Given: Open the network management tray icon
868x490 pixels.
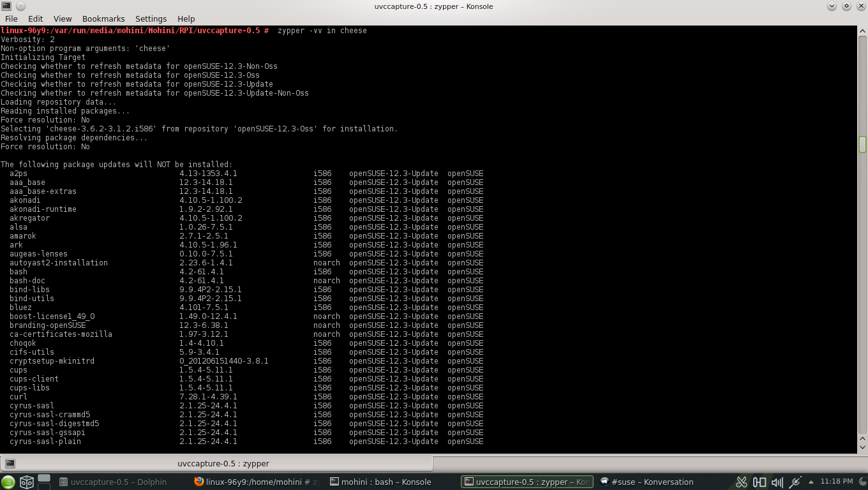Looking at the screenshot, I should tap(795, 482).
